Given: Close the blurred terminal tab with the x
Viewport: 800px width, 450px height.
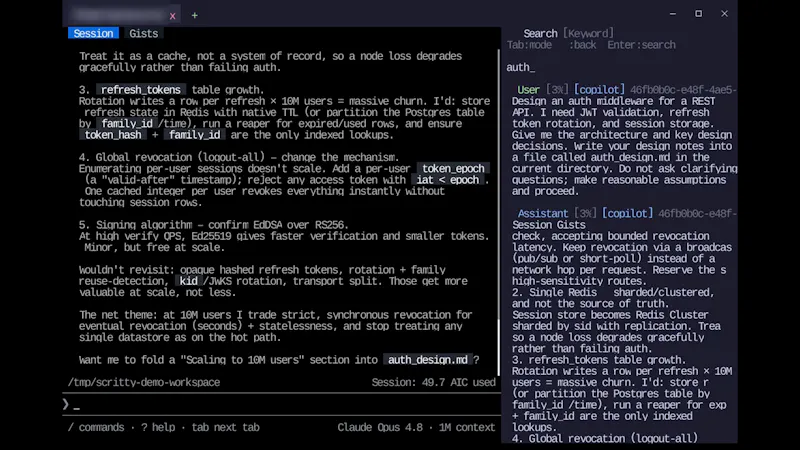Looking at the screenshot, I should coord(172,16).
